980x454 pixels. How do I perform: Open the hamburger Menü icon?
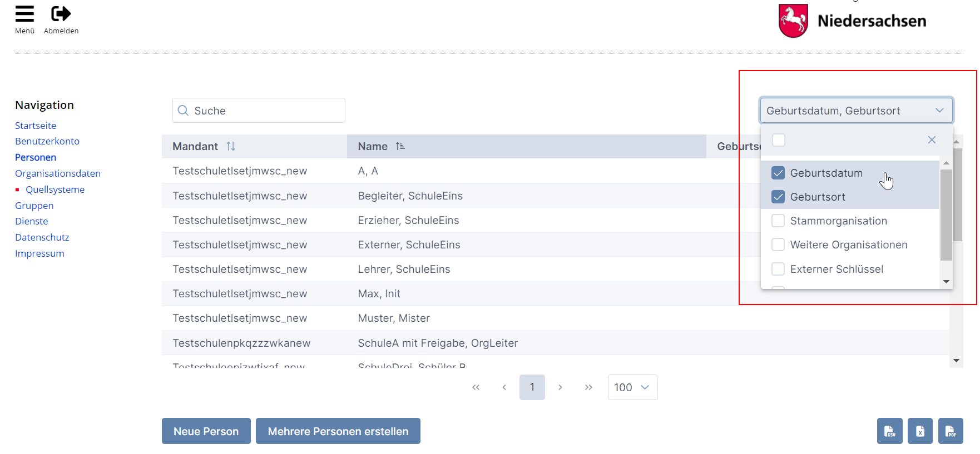coord(24,14)
